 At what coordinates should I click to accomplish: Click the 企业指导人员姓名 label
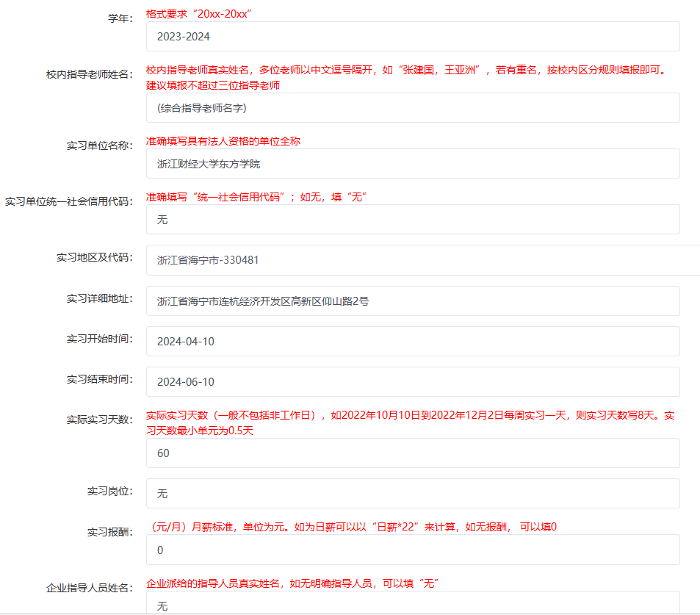pyautogui.click(x=89, y=587)
